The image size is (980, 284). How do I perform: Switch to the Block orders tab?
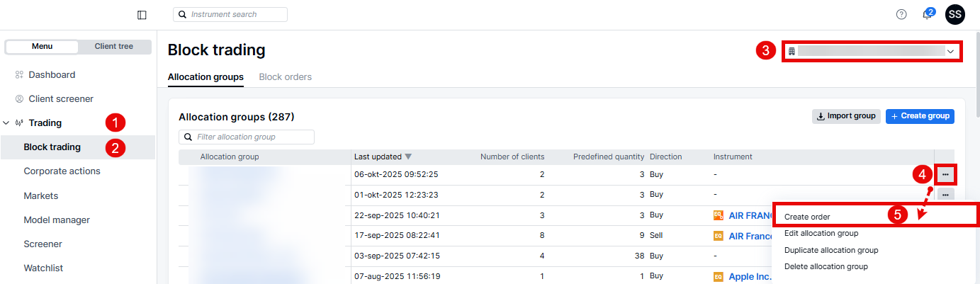click(285, 76)
